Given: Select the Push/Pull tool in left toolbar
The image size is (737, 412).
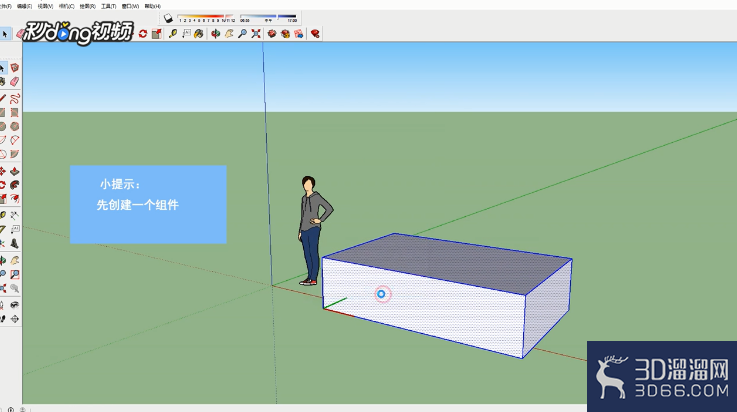Looking at the screenshot, I should point(15,171).
